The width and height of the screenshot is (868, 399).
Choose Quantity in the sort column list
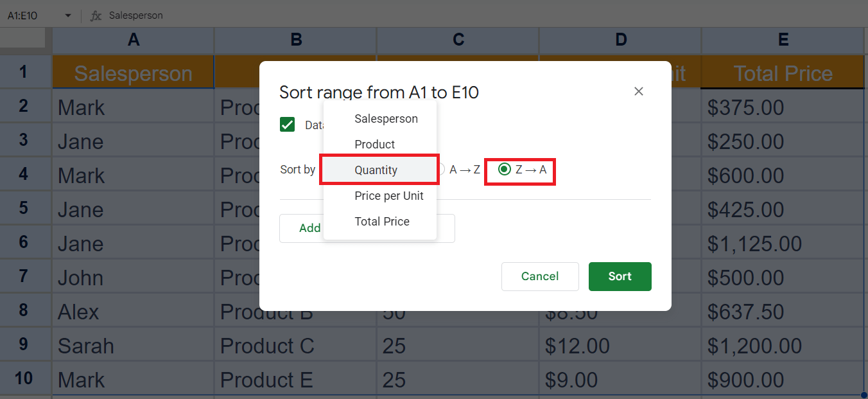pos(376,170)
